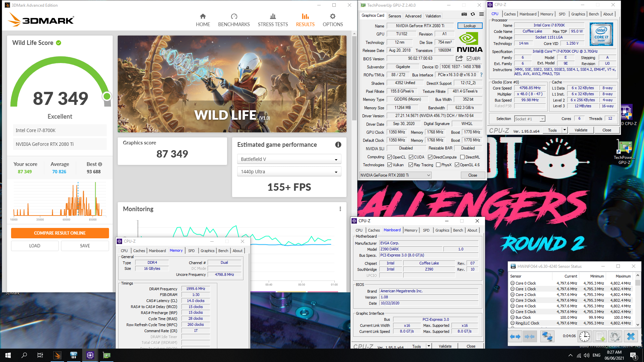This screenshot has height=362, width=644.
Task: Open the Monitoring three-dot menu
Action: 340,209
